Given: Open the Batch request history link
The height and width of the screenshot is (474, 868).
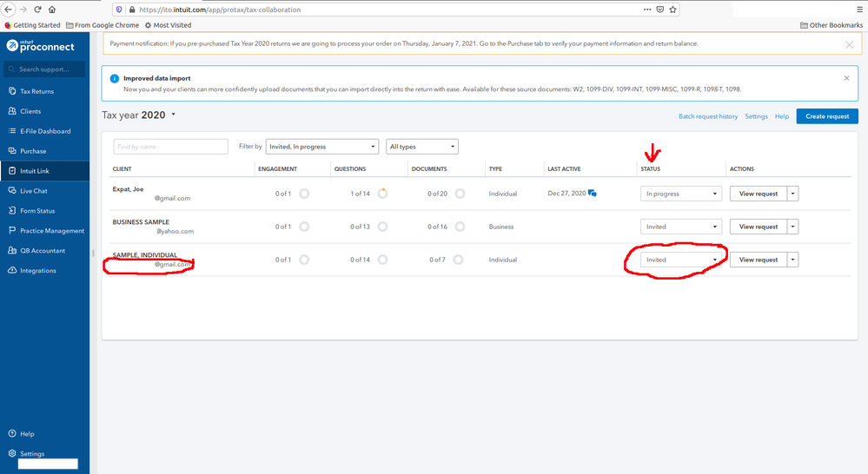Looking at the screenshot, I should (707, 116).
